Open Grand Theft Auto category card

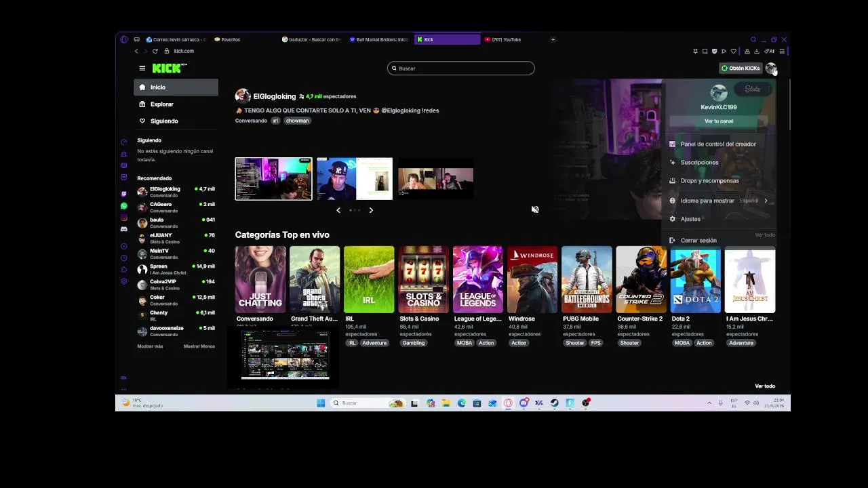pyautogui.click(x=315, y=279)
